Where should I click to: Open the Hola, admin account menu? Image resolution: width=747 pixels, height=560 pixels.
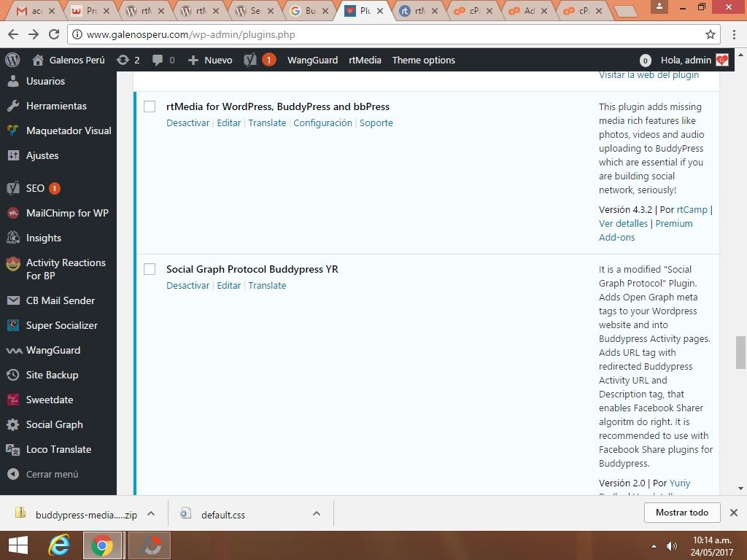tap(694, 60)
